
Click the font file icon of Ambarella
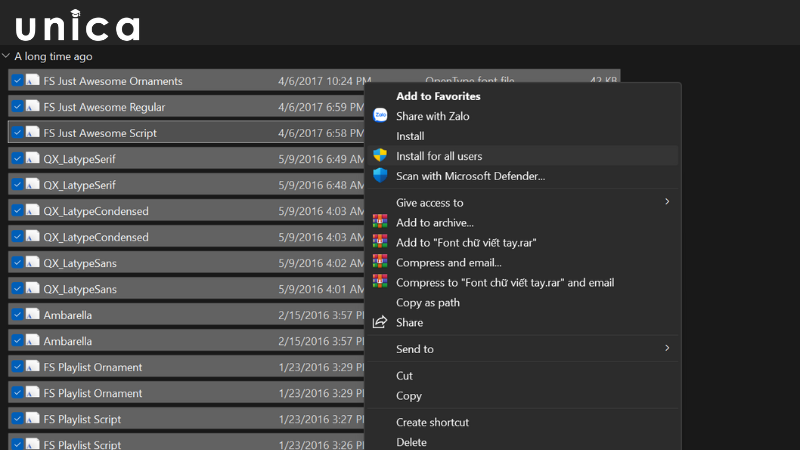pyautogui.click(x=33, y=315)
